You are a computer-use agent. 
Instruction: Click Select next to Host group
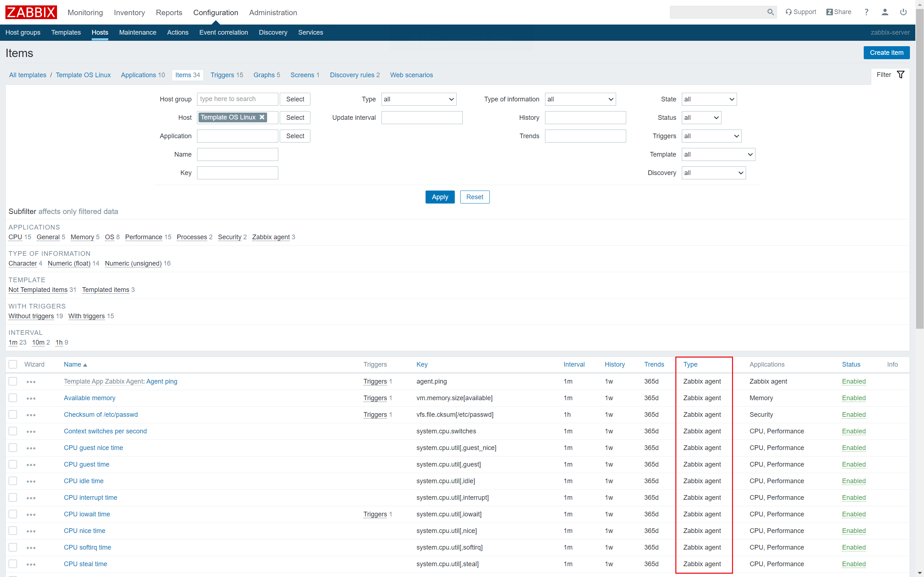point(295,99)
